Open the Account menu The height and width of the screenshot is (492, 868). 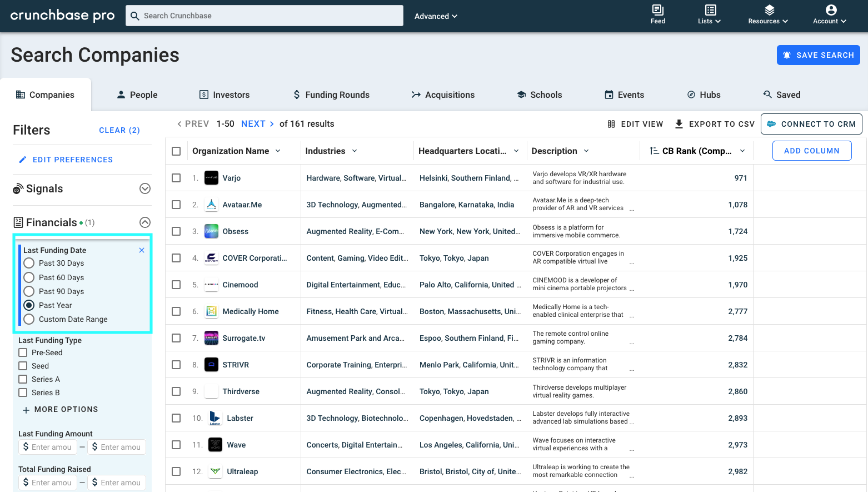830,15
